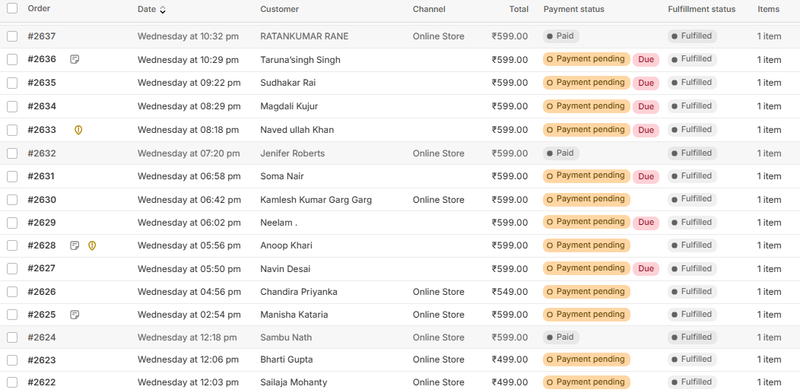The height and width of the screenshot is (392, 800).
Task: Click the Fulfilled badge on order #2629
Action: click(692, 223)
